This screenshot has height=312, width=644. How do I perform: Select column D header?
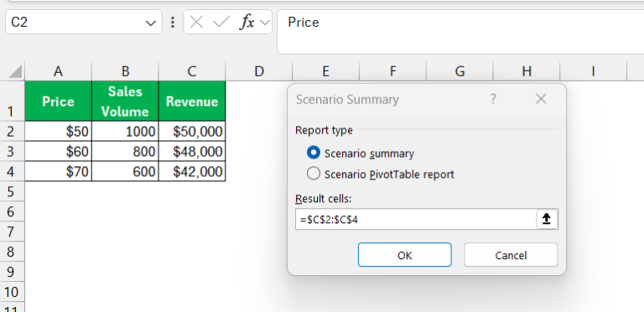coord(259,71)
